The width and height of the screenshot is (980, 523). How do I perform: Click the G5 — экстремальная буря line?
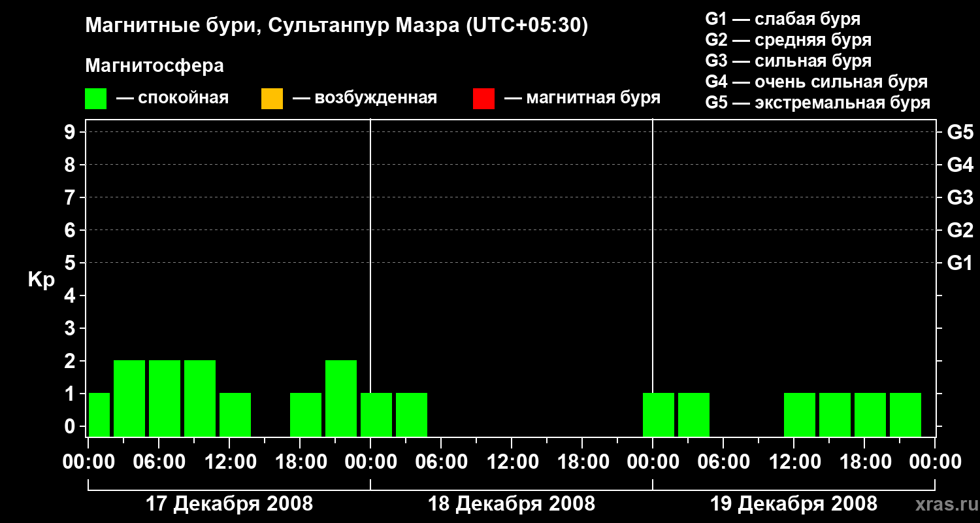(x=818, y=103)
